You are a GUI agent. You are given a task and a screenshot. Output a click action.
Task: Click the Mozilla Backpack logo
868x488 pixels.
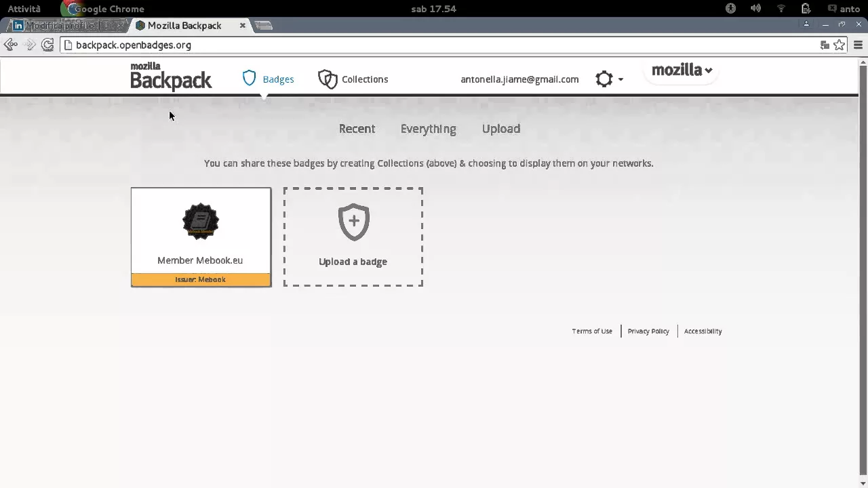(x=171, y=77)
